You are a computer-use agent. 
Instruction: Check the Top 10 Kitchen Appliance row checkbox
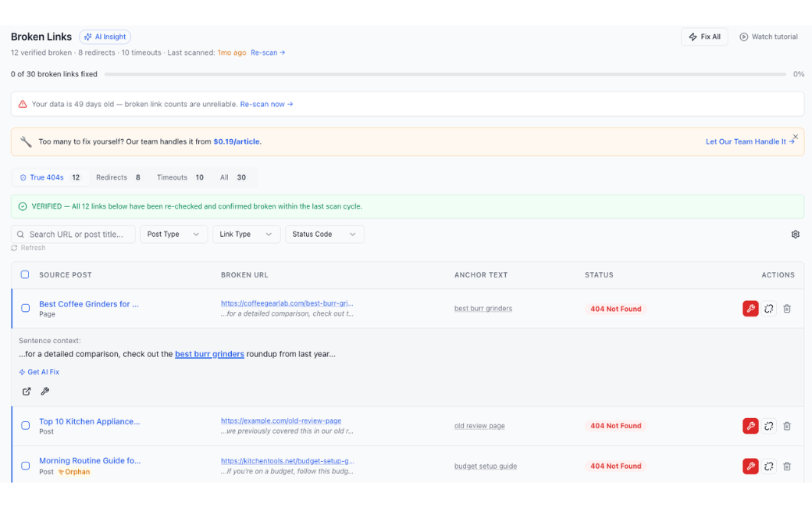tap(25, 426)
